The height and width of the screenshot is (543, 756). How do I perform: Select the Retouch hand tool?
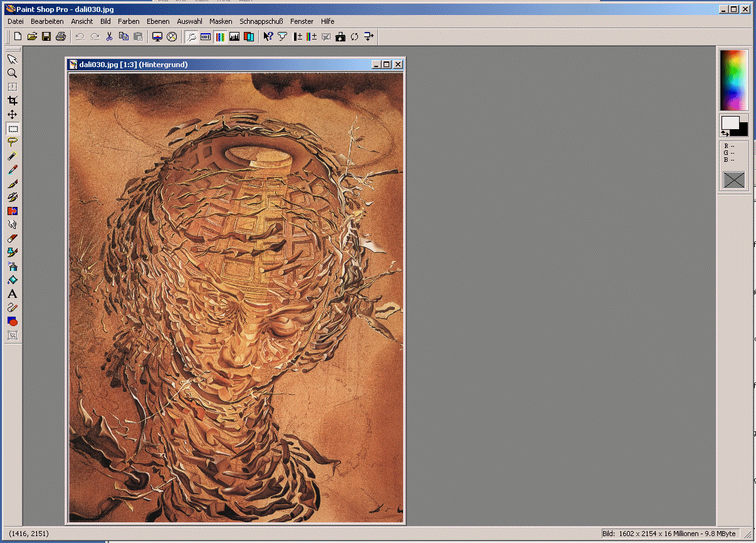[x=12, y=224]
